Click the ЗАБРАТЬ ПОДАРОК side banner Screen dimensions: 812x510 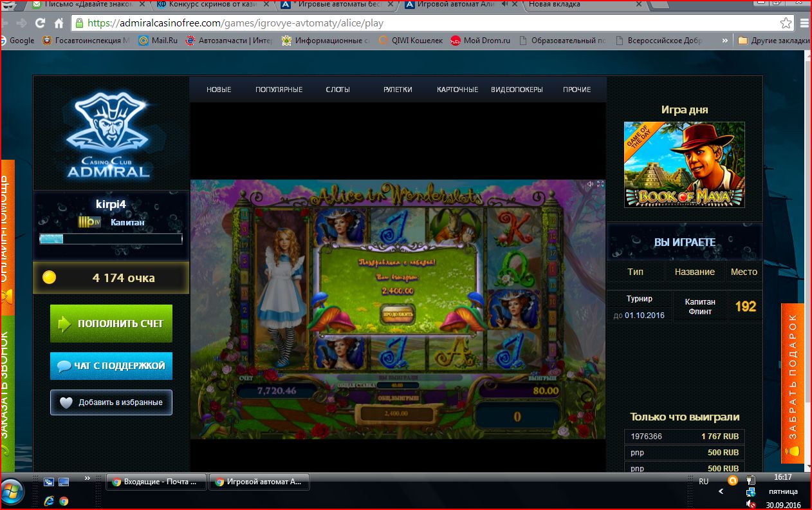(793, 383)
